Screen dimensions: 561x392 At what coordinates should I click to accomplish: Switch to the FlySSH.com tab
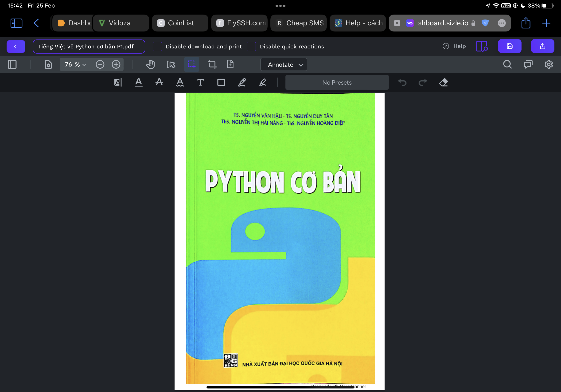coord(239,23)
